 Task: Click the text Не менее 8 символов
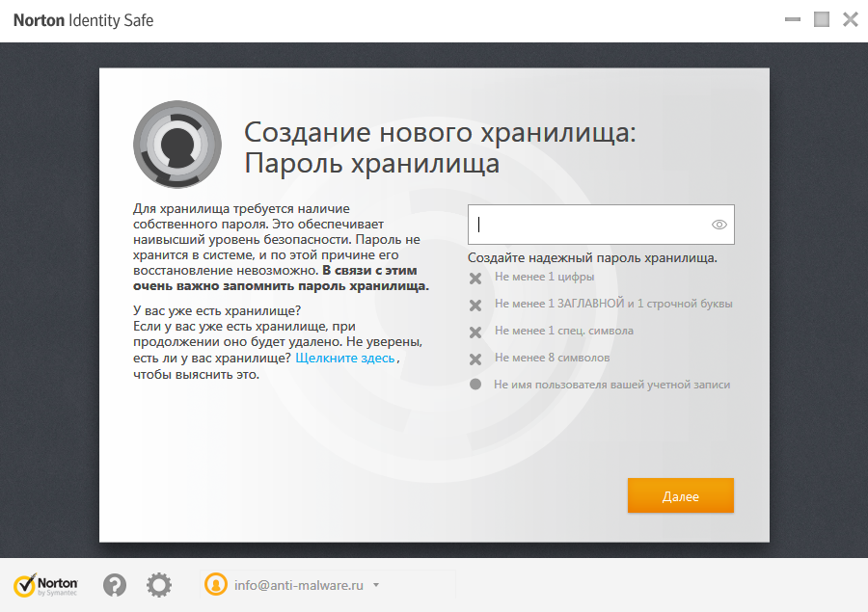(x=552, y=358)
